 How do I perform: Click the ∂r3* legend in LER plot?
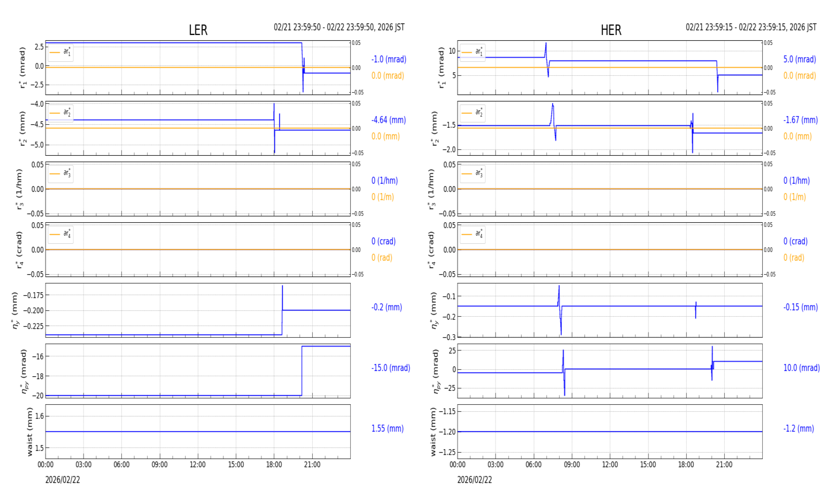(61, 174)
